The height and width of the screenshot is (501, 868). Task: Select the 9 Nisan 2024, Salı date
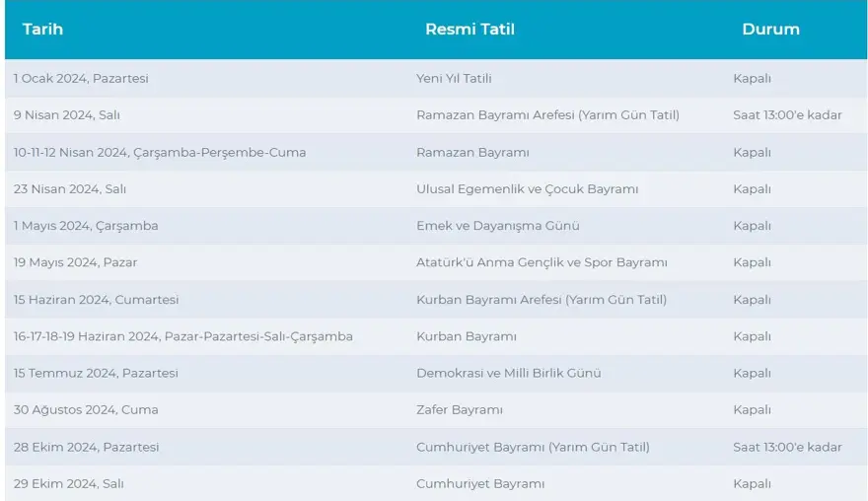click(x=67, y=115)
